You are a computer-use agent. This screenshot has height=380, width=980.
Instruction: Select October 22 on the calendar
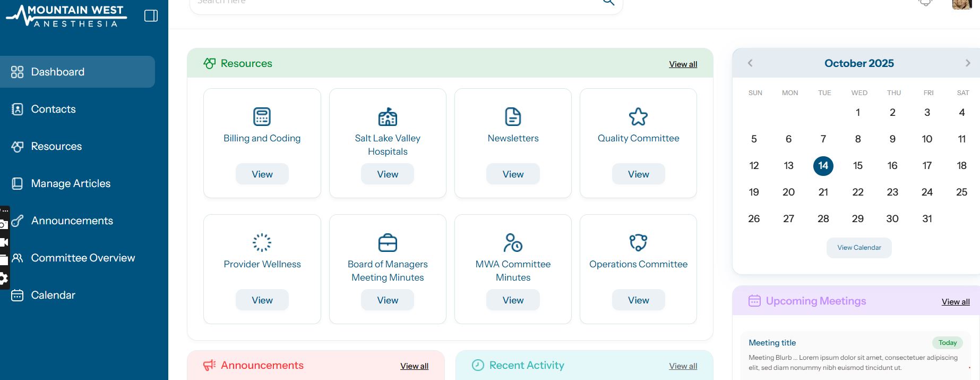click(857, 192)
